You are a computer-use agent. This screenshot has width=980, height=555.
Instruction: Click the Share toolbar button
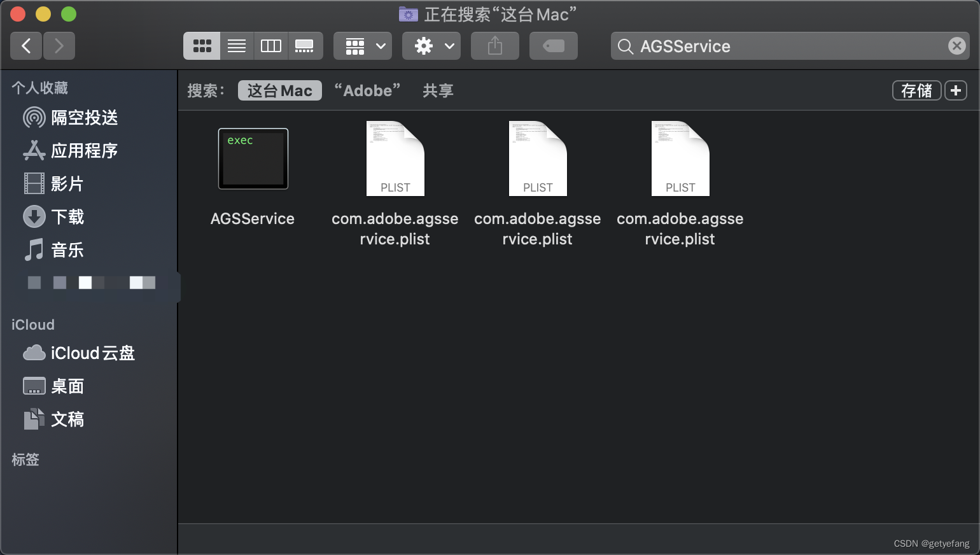pyautogui.click(x=495, y=46)
